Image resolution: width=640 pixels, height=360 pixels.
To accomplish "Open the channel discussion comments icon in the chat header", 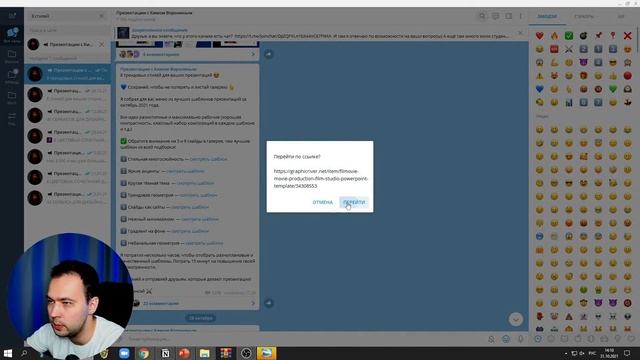I will click(x=495, y=16).
